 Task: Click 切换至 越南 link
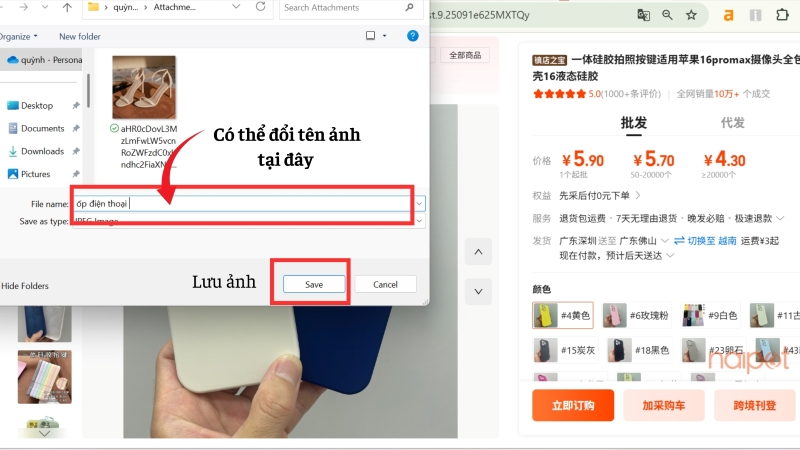pos(706,241)
